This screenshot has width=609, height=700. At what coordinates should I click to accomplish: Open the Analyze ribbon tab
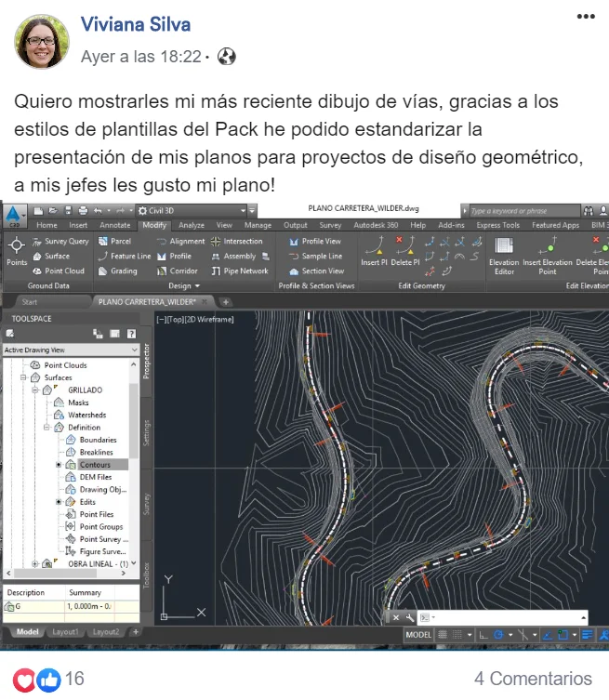(x=192, y=226)
